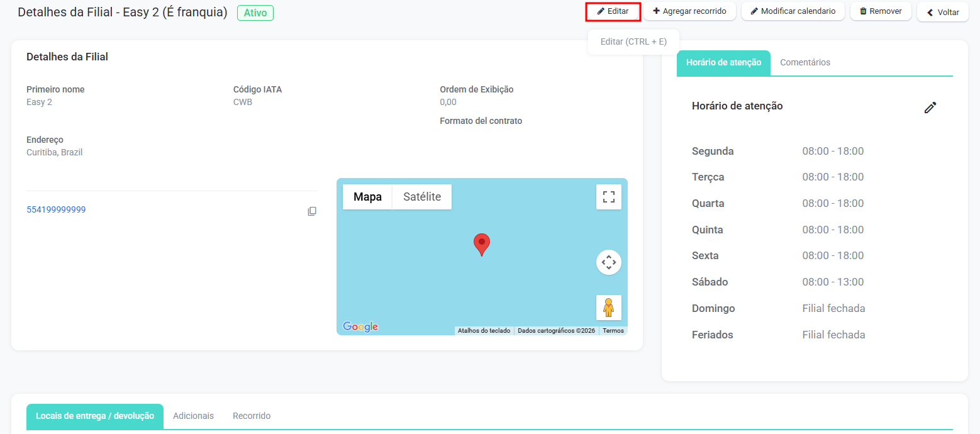Switch to the Adicionais tab

coord(193,416)
